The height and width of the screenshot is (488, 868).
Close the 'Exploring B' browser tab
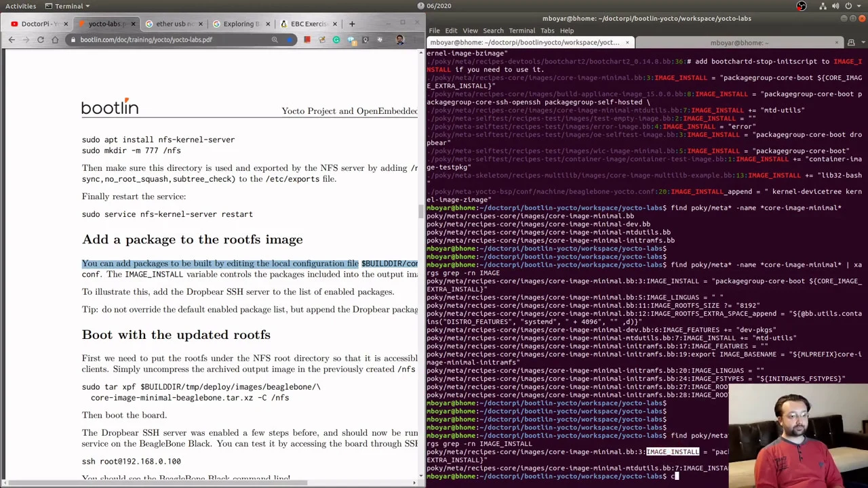click(x=267, y=24)
